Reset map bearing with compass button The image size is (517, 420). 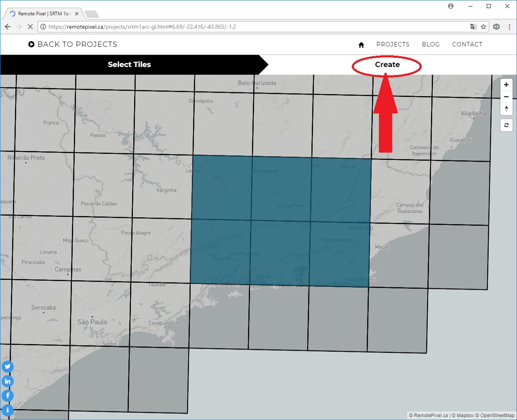[x=506, y=109]
